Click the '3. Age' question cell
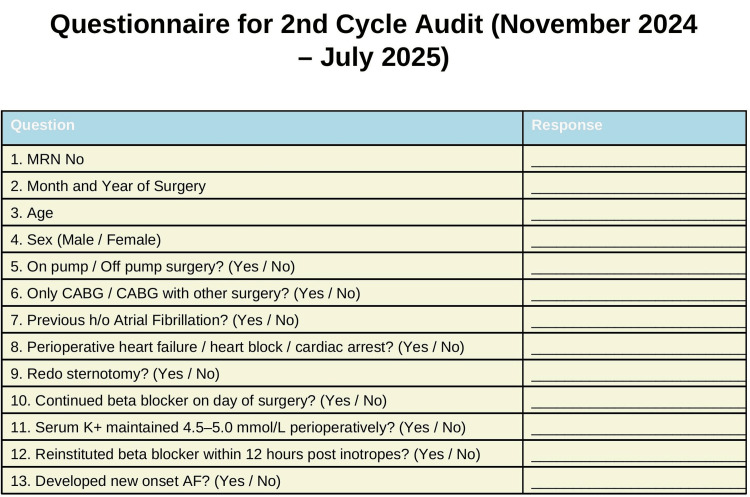750x497 pixels. coord(262,212)
